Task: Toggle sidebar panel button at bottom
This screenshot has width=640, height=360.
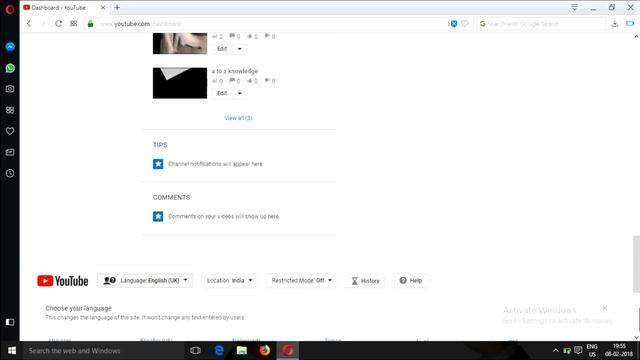Action: [10, 322]
